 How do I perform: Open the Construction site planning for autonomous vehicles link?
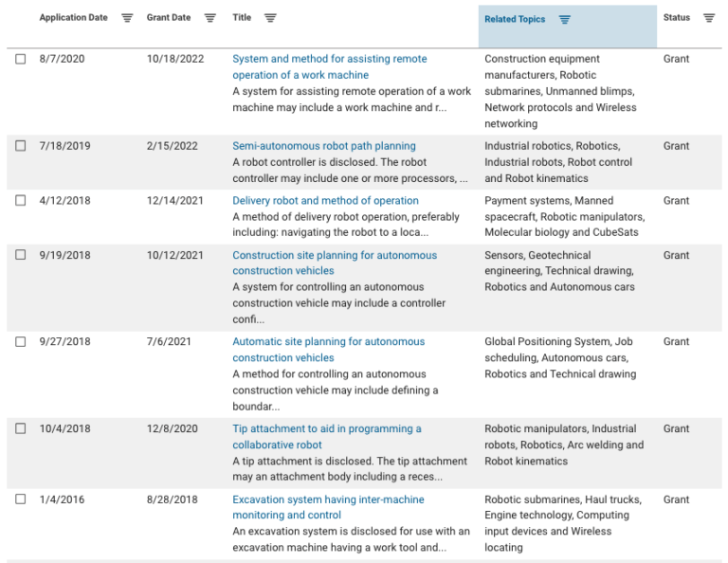[x=335, y=263]
